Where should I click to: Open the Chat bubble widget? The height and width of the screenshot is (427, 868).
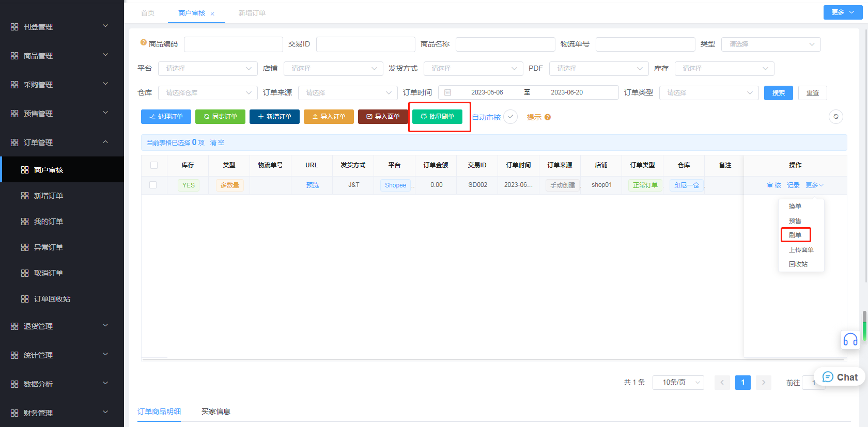pyautogui.click(x=840, y=377)
